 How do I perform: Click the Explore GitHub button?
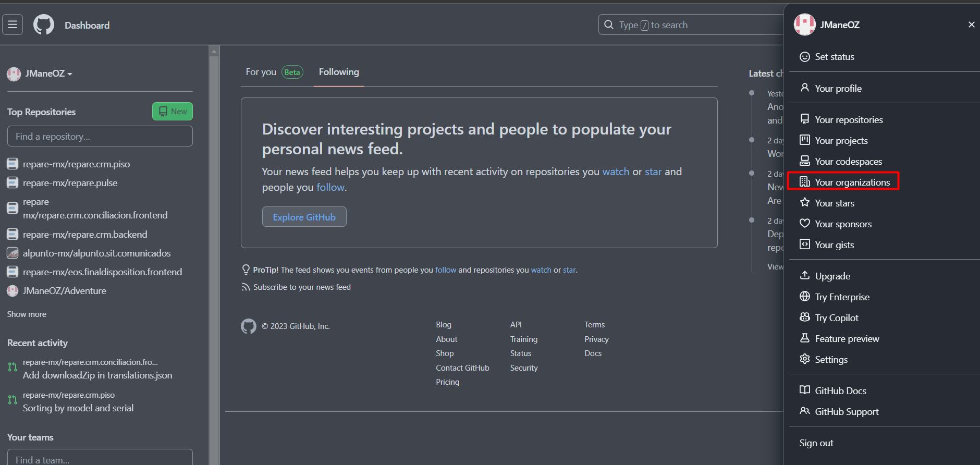tap(304, 217)
